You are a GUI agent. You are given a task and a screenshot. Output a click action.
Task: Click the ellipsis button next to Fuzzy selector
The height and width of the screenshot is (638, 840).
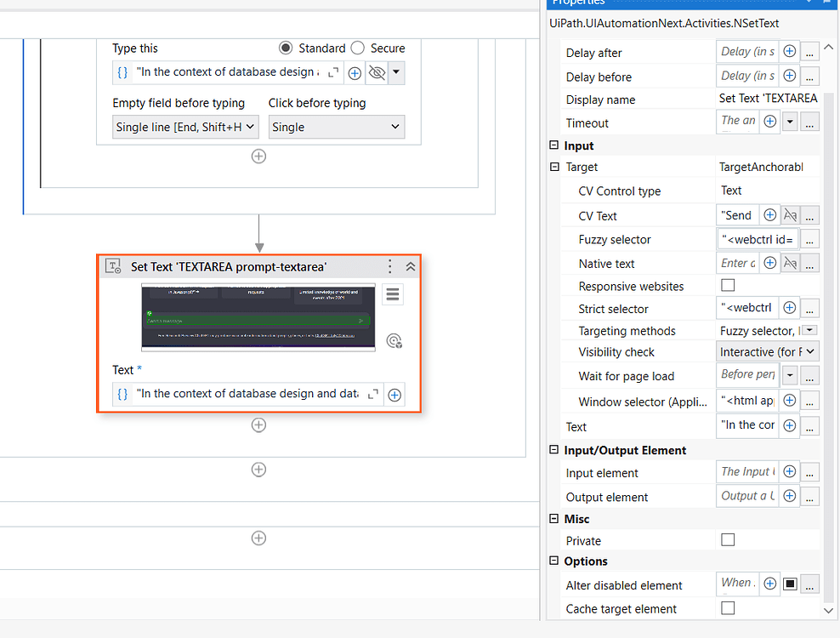pos(809,239)
